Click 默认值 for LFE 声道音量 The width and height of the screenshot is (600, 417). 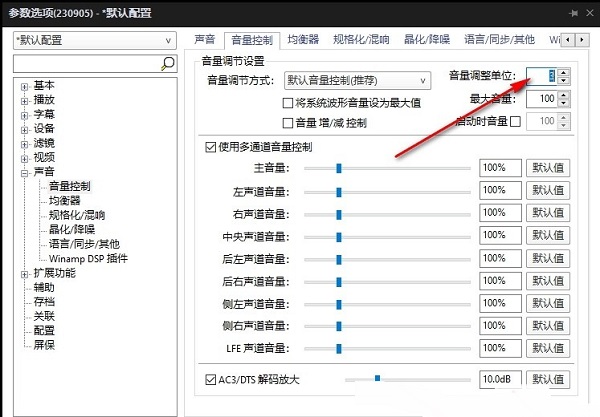click(x=548, y=349)
